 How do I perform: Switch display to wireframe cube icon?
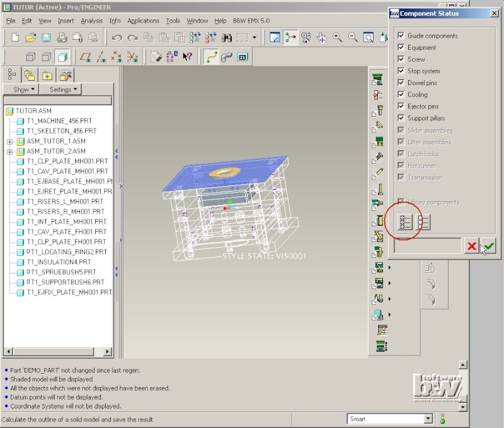tap(30, 57)
